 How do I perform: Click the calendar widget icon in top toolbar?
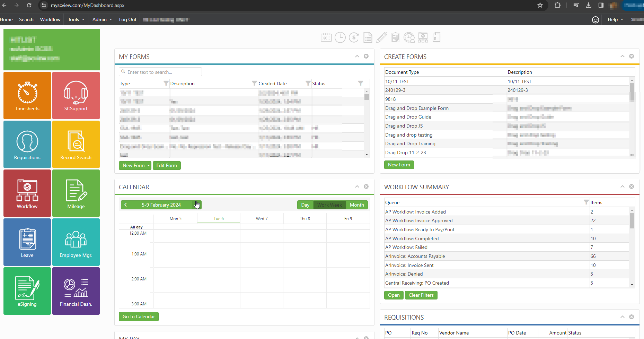coord(326,37)
